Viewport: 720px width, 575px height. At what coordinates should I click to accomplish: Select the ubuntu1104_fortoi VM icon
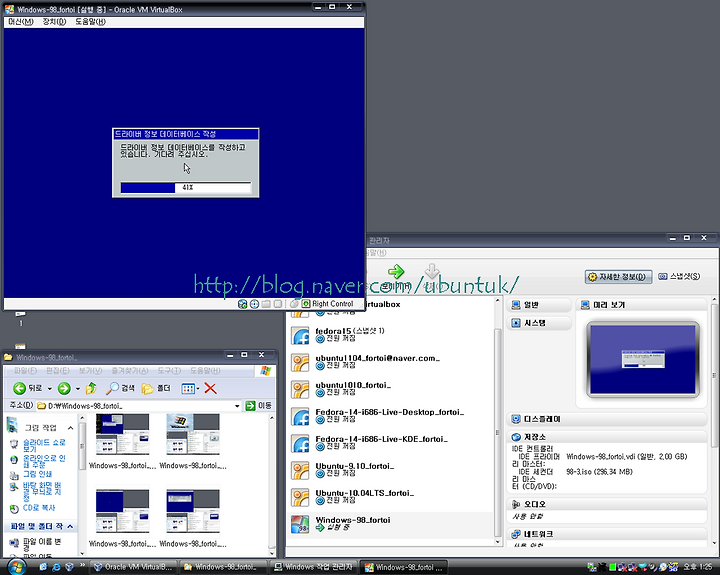[x=301, y=363]
